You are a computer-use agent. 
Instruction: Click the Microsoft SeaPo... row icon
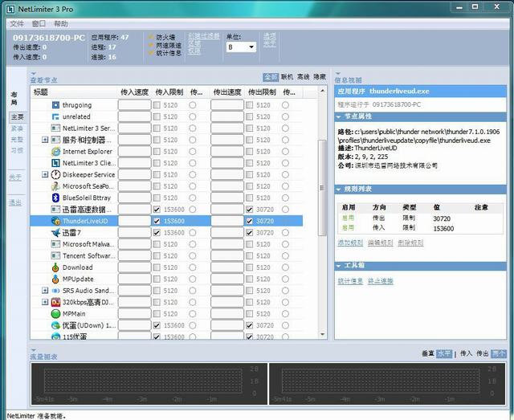[x=55, y=186]
